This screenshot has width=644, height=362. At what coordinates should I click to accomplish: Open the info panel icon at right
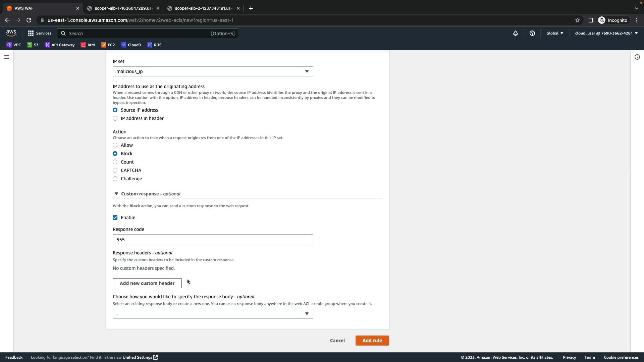tap(637, 57)
